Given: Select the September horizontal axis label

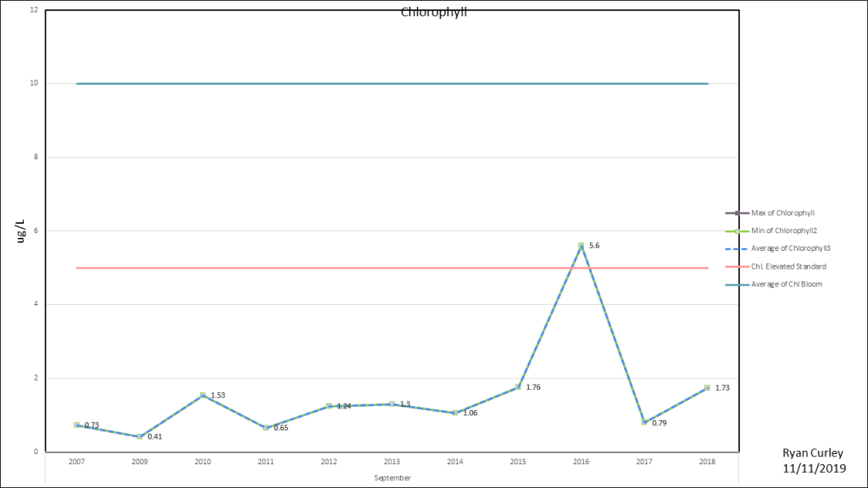Looking at the screenshot, I should coord(392,479).
